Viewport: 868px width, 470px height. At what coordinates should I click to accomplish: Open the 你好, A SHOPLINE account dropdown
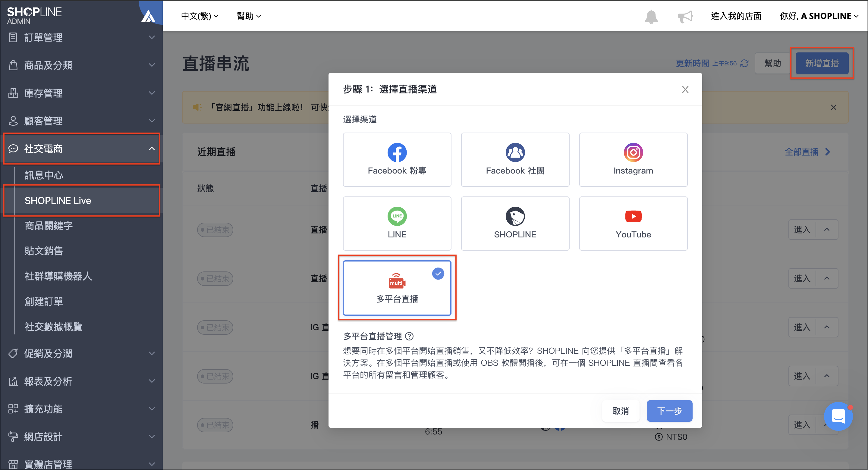click(x=819, y=16)
